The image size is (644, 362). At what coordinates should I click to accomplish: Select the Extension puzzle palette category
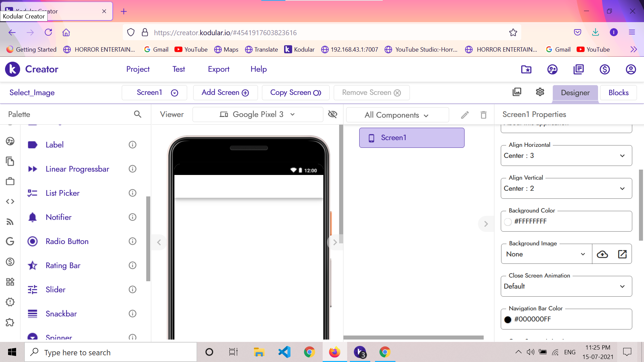pos(10,322)
